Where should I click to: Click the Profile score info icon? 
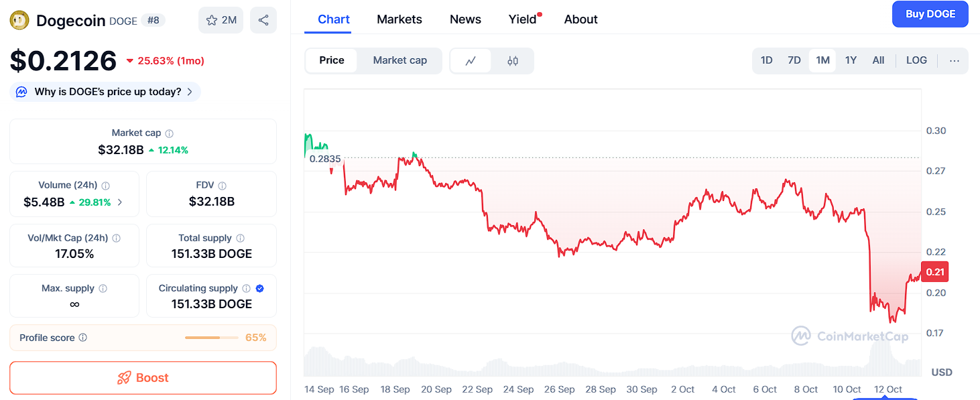point(83,338)
